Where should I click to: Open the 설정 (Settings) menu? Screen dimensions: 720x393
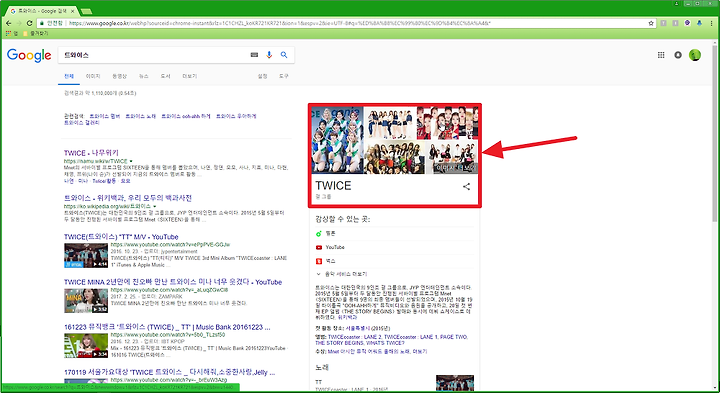[262, 76]
